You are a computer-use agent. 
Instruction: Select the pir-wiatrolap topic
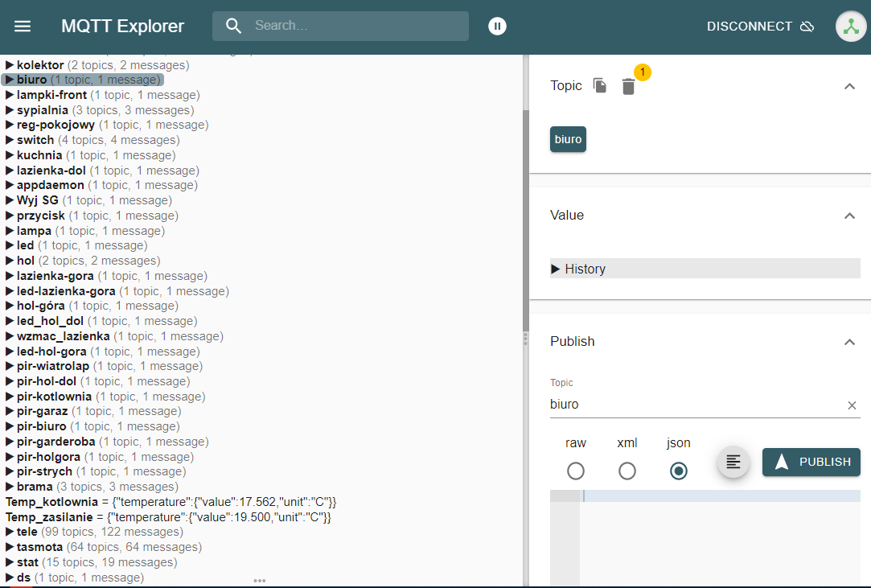pos(105,366)
